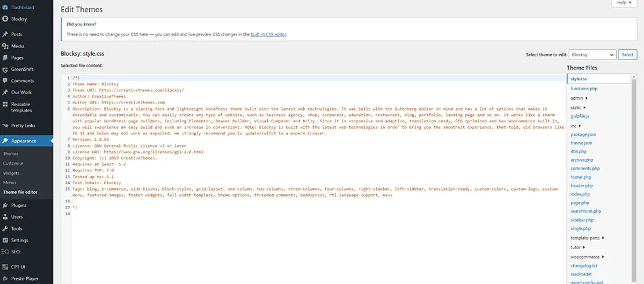Click the CPT UI sidebar icon
The width and height of the screenshot is (644, 284).
click(5, 267)
